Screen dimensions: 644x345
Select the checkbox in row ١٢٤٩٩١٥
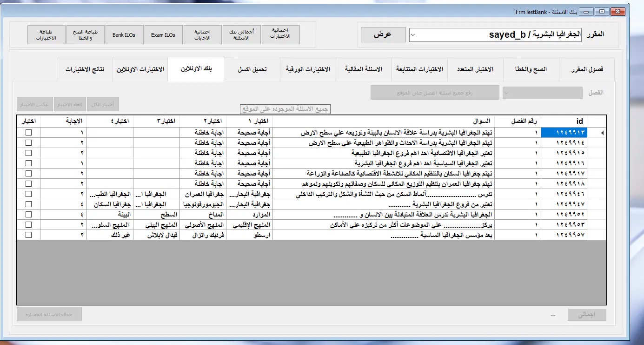(29, 153)
